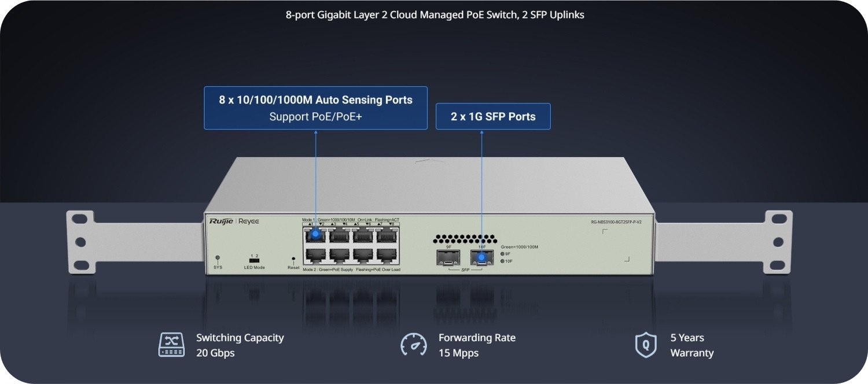Click the 10F status LED indicator
Viewport: 868px width, 384px height.
(502, 261)
